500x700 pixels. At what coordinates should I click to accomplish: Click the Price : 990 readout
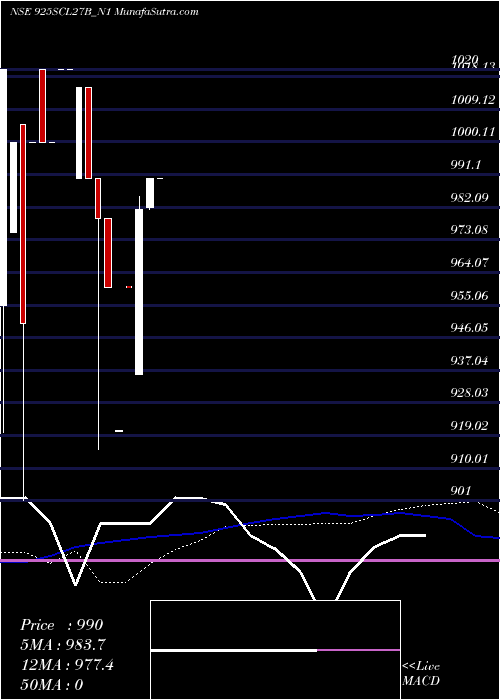click(x=62, y=625)
